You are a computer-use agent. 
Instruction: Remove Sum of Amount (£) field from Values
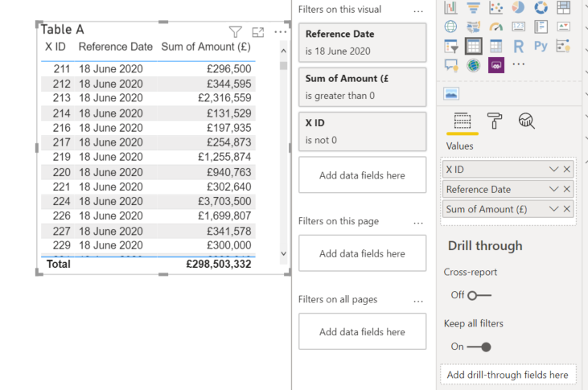tap(566, 209)
